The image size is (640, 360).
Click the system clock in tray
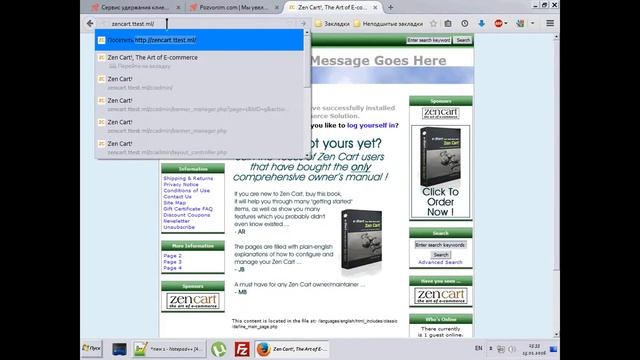pyautogui.click(x=534, y=349)
